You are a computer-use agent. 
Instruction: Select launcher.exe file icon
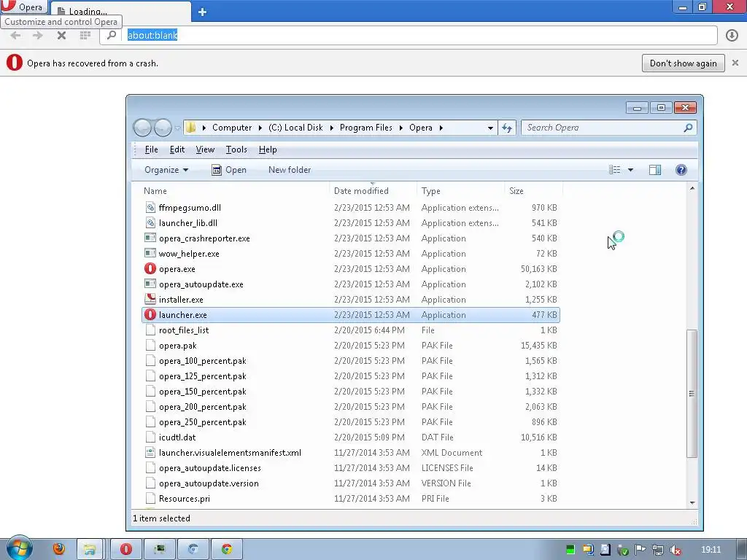point(150,314)
